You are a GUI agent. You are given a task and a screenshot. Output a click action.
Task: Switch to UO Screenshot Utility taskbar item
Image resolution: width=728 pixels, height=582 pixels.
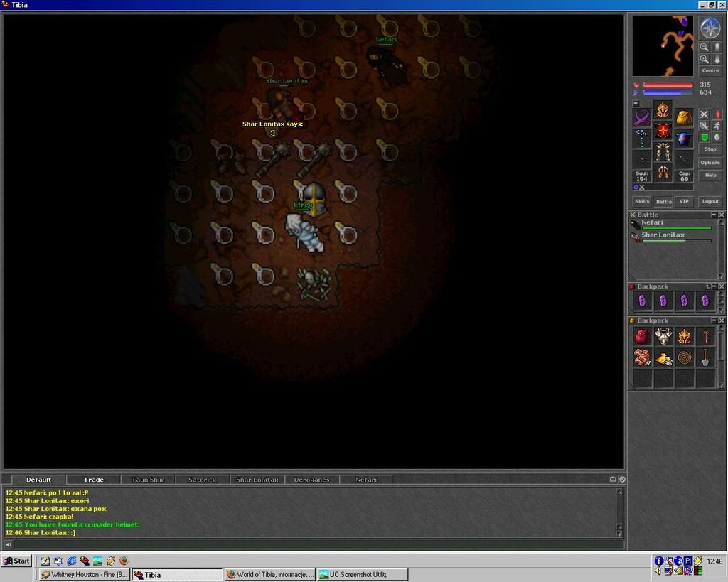363,575
